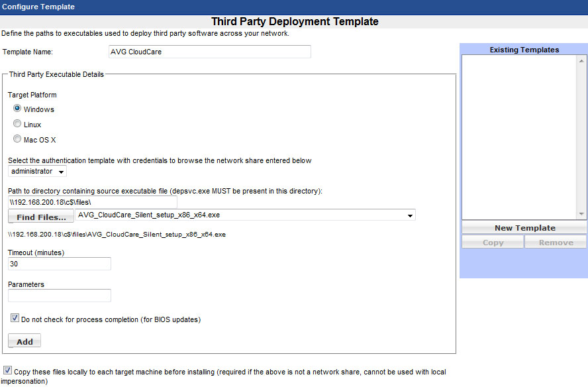The height and width of the screenshot is (389, 588).
Task: Pick the Mac OS X radio option
Action: (17, 139)
